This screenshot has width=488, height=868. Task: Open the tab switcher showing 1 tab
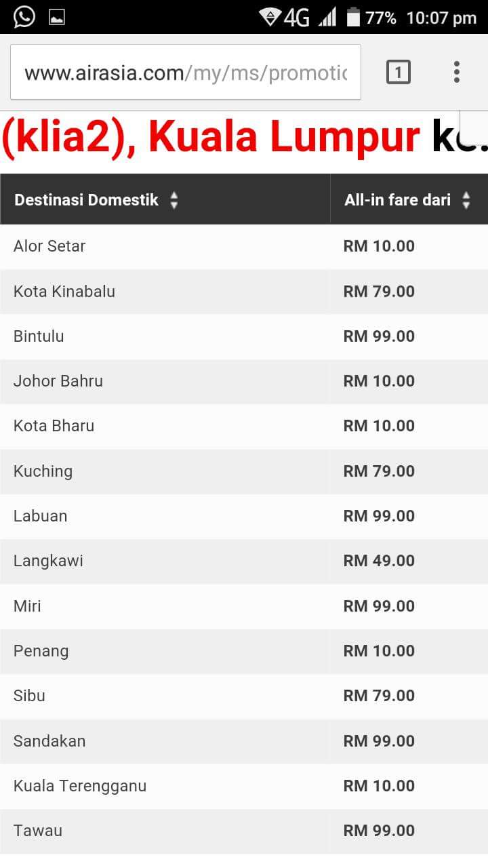(399, 72)
